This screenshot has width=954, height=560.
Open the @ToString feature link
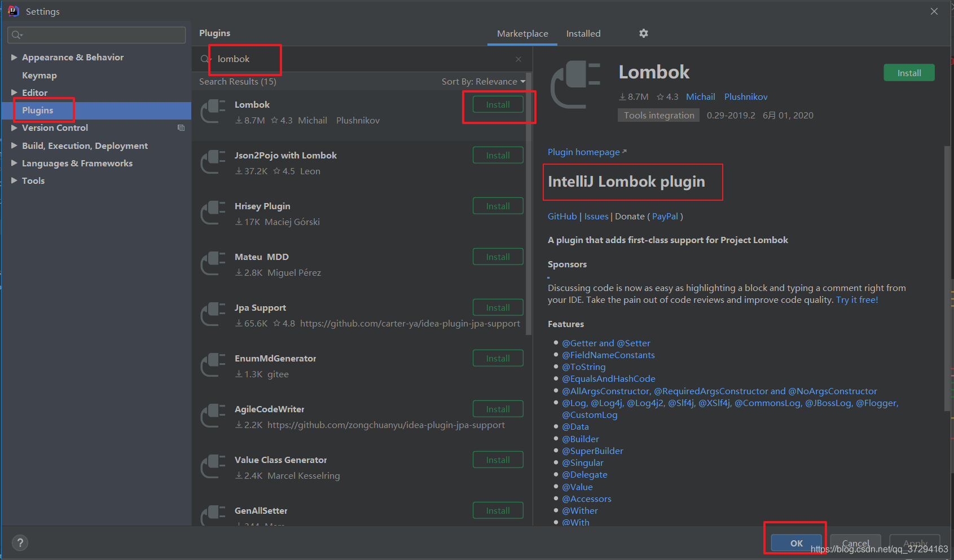583,367
